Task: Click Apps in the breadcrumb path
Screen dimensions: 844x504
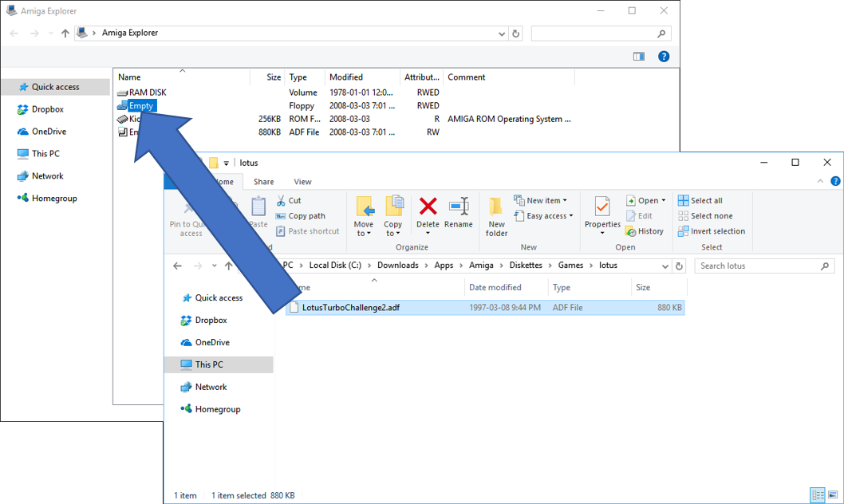Action: [x=444, y=266]
